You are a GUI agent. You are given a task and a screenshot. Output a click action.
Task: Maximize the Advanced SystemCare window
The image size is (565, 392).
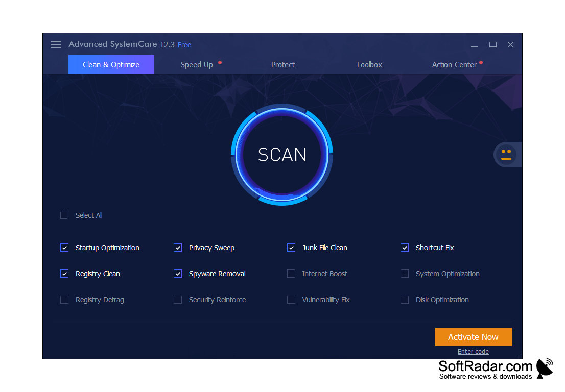(x=492, y=45)
